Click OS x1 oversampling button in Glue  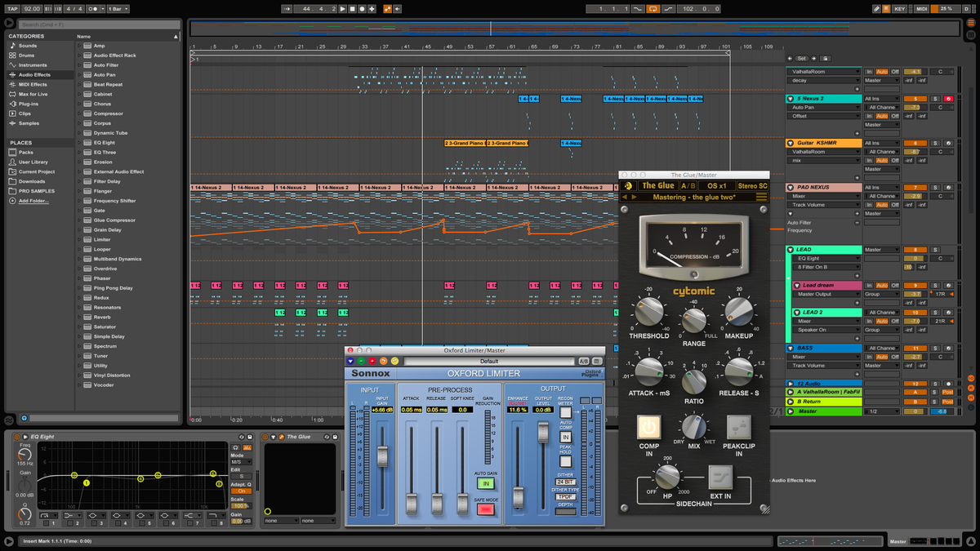(x=716, y=186)
